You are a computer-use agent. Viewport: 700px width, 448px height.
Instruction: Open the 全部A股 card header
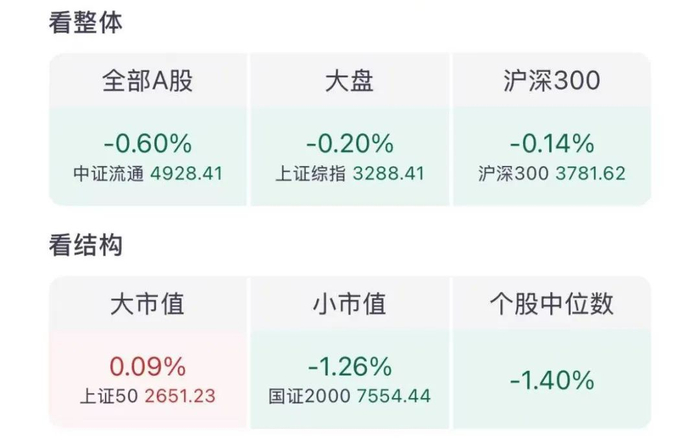pos(147,81)
